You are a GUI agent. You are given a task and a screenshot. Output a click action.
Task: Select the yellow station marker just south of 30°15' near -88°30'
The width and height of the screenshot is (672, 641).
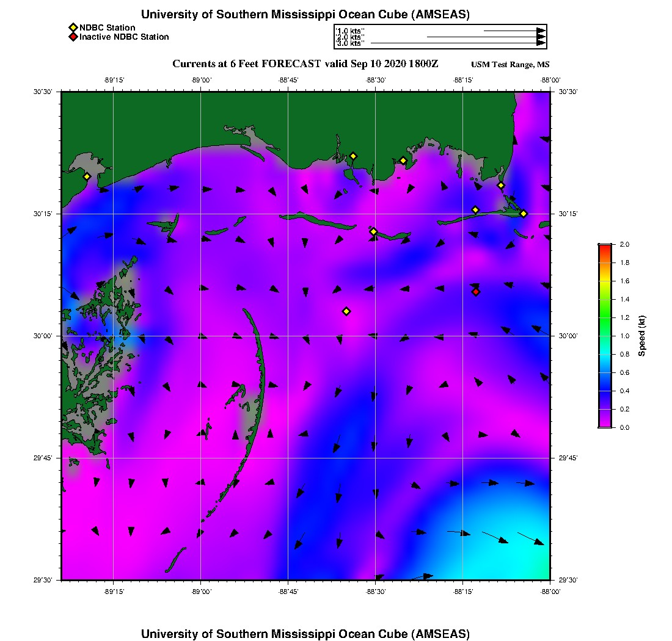pos(374,231)
